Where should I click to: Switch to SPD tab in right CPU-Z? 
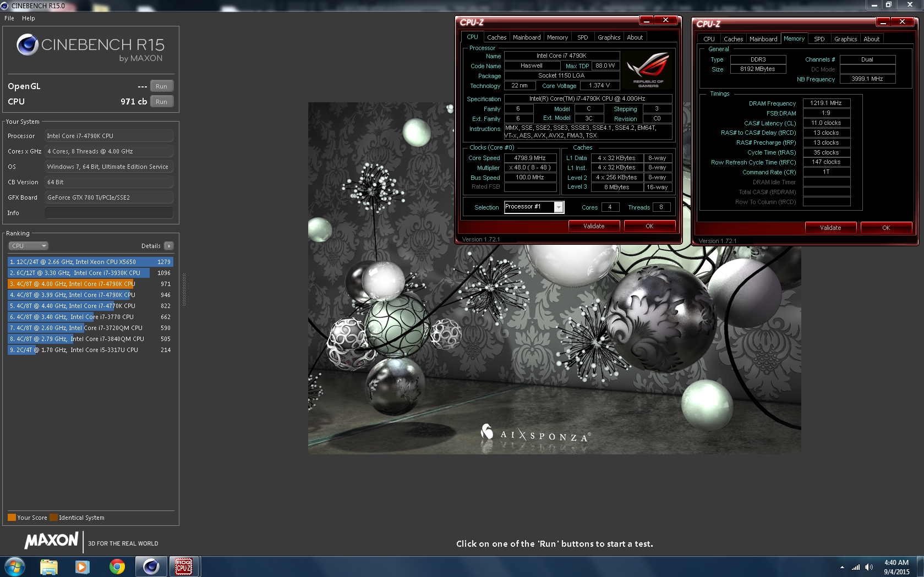point(819,39)
